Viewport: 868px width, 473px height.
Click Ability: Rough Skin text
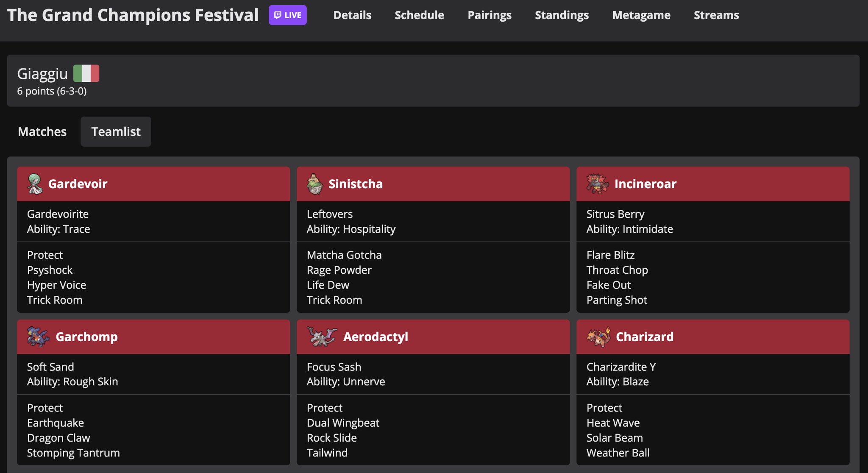tap(72, 381)
